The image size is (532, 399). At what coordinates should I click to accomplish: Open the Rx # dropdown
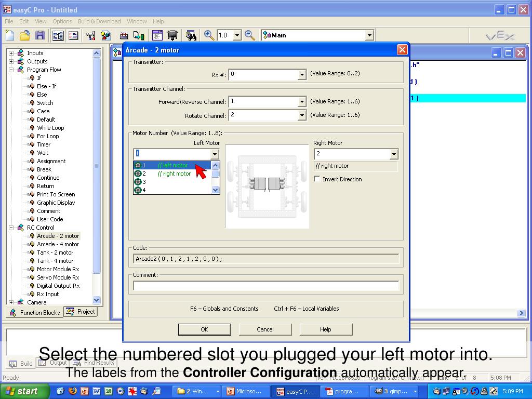pyautogui.click(x=302, y=75)
